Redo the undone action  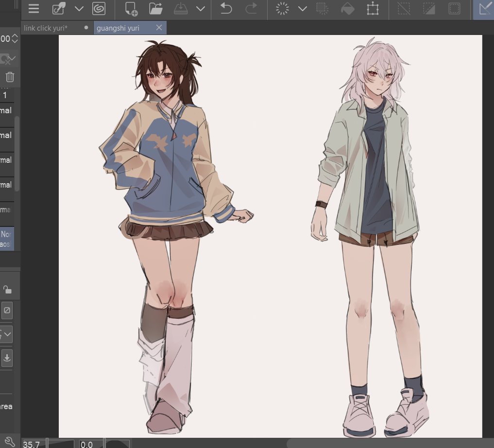coord(251,9)
